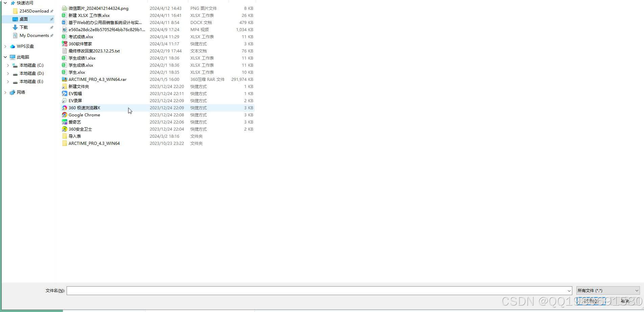644x312 pixels.
Task: Select the 导入表 folder icon
Action: (x=65, y=136)
